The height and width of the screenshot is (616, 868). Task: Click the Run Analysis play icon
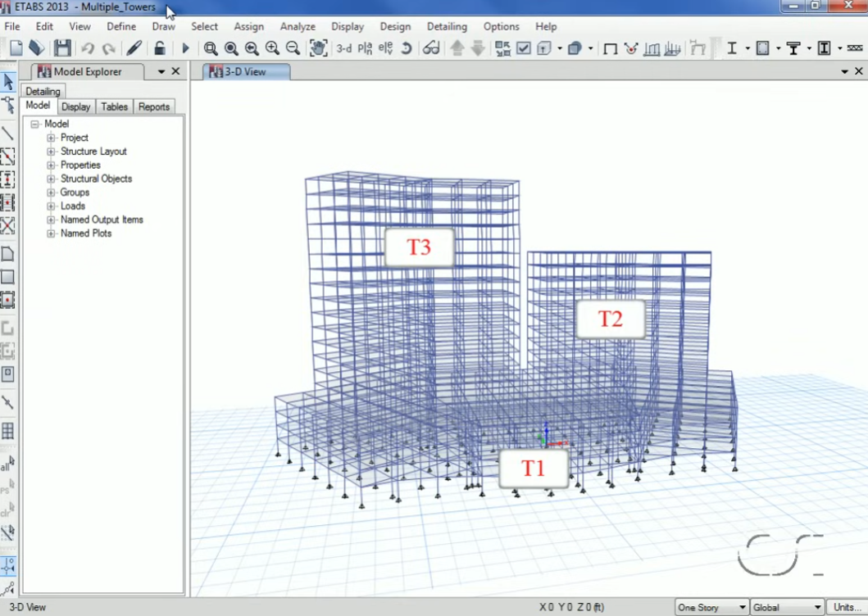click(x=185, y=48)
